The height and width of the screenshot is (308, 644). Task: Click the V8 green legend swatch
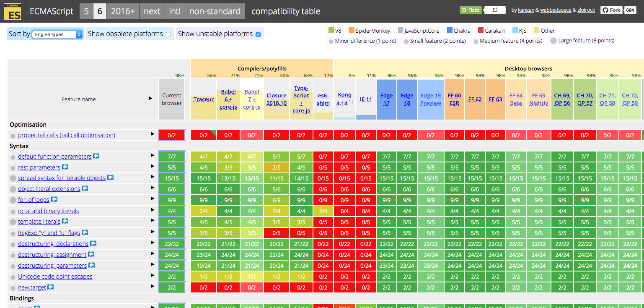pyautogui.click(x=331, y=30)
